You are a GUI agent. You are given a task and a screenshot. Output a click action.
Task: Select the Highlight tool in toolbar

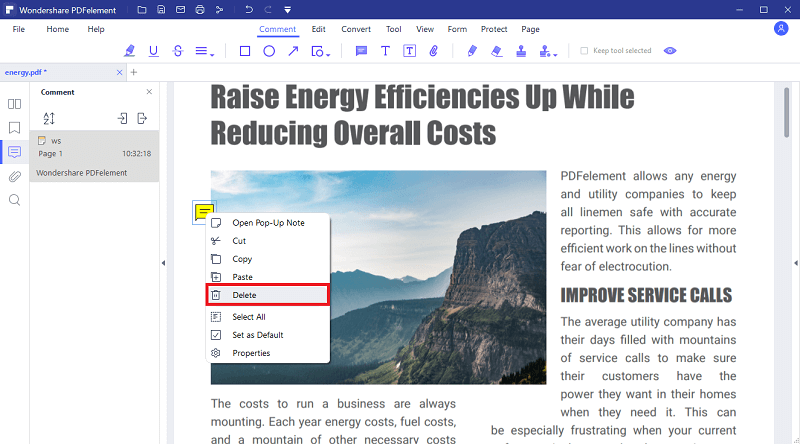130,51
